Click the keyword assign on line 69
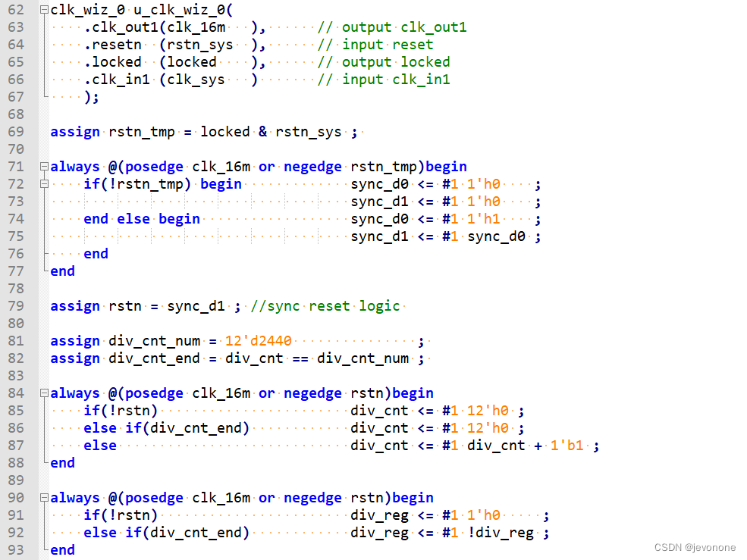The height and width of the screenshot is (560, 747). coord(74,131)
